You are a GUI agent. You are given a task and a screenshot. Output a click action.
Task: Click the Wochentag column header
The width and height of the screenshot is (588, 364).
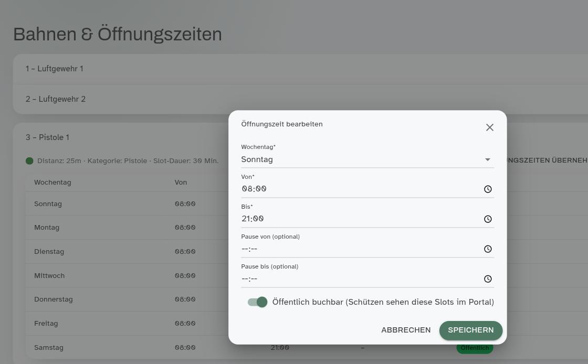(52, 183)
